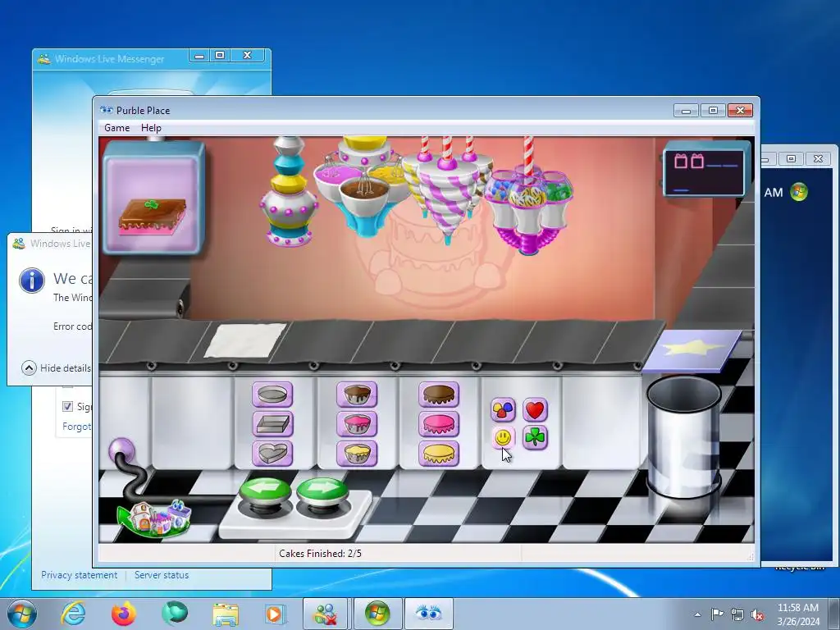Screen dimensions: 840x630
Task: Maximize the Purble Place window
Action: click(713, 111)
